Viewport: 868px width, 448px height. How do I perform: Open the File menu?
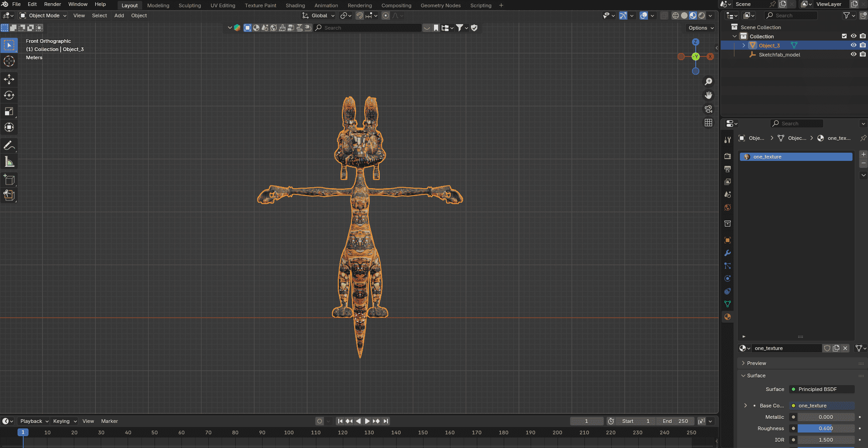point(16,4)
